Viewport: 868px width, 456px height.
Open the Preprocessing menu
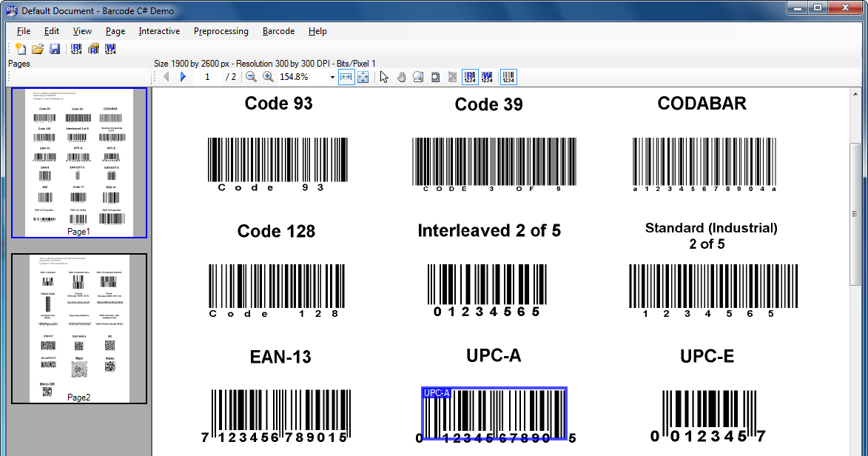tap(221, 31)
